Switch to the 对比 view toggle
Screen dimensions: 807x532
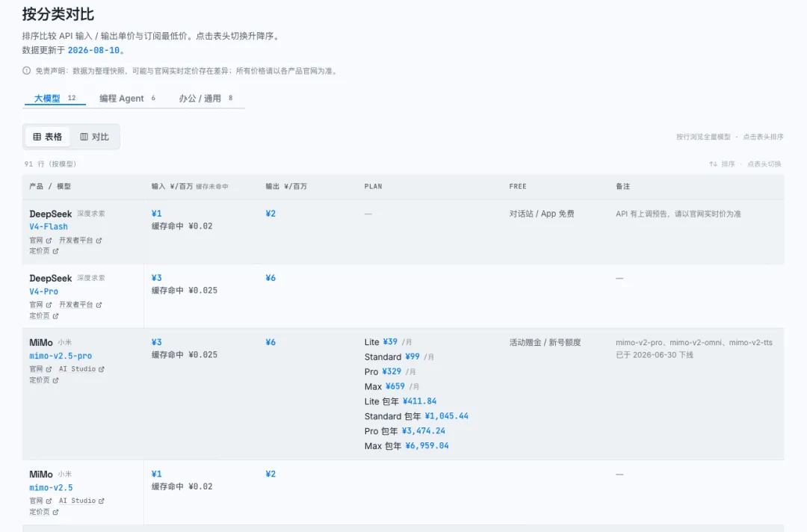(x=94, y=137)
